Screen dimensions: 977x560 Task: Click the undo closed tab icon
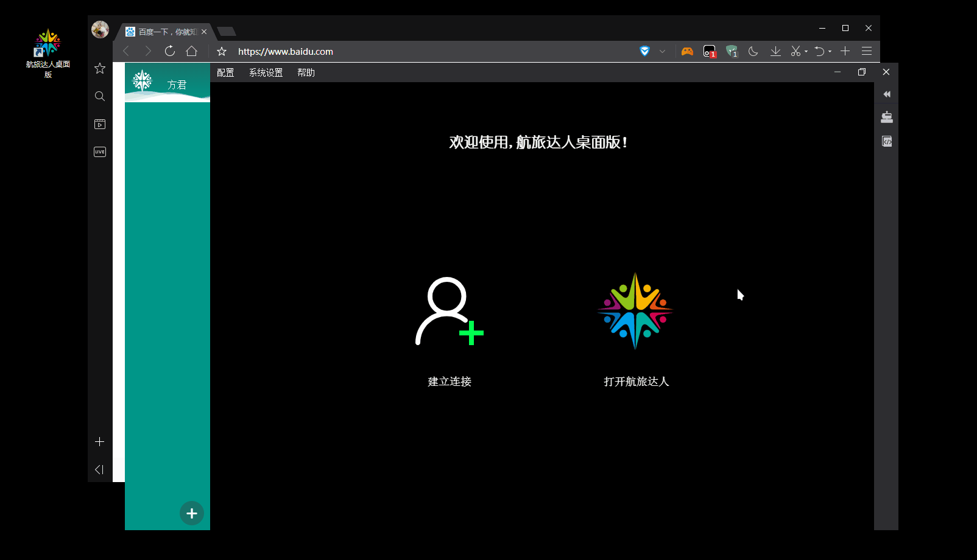pos(820,51)
